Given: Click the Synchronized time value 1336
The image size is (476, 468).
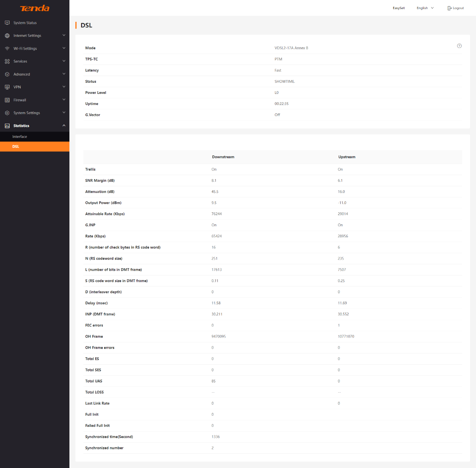Looking at the screenshot, I should pyautogui.click(x=216, y=437).
